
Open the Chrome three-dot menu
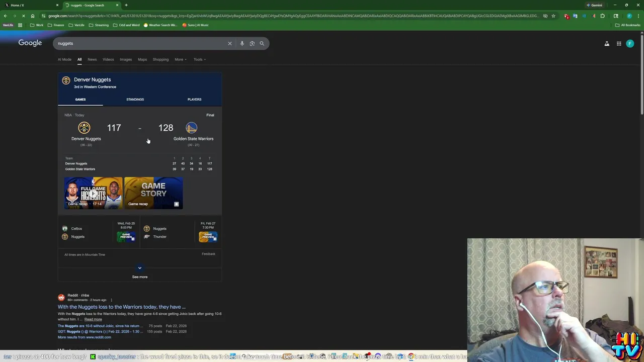click(638, 16)
